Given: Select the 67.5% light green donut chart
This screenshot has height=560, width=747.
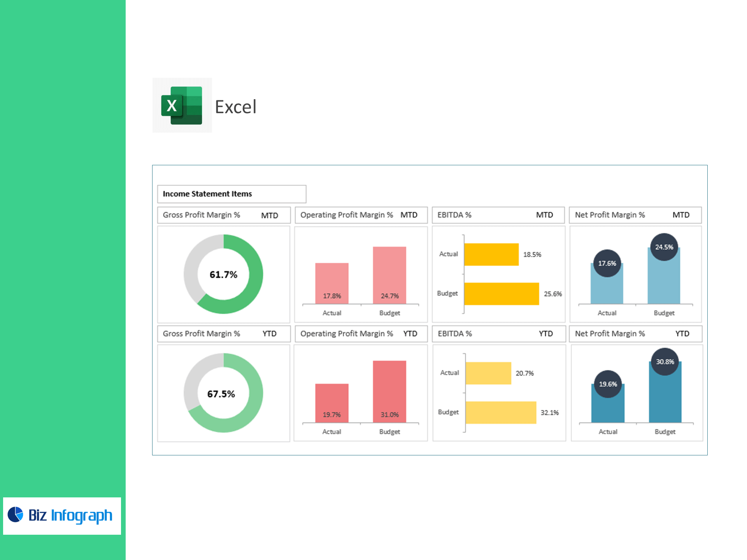Looking at the screenshot, I should click(256, 393).
